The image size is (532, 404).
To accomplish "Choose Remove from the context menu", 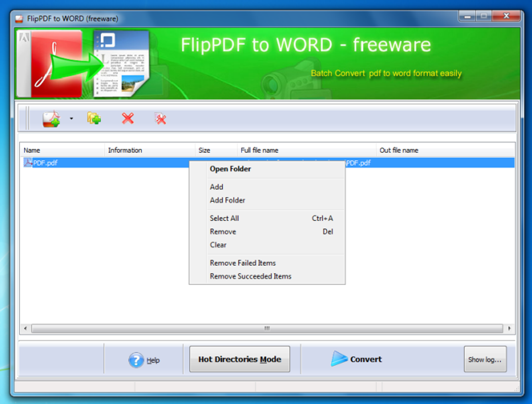I will point(267,232).
